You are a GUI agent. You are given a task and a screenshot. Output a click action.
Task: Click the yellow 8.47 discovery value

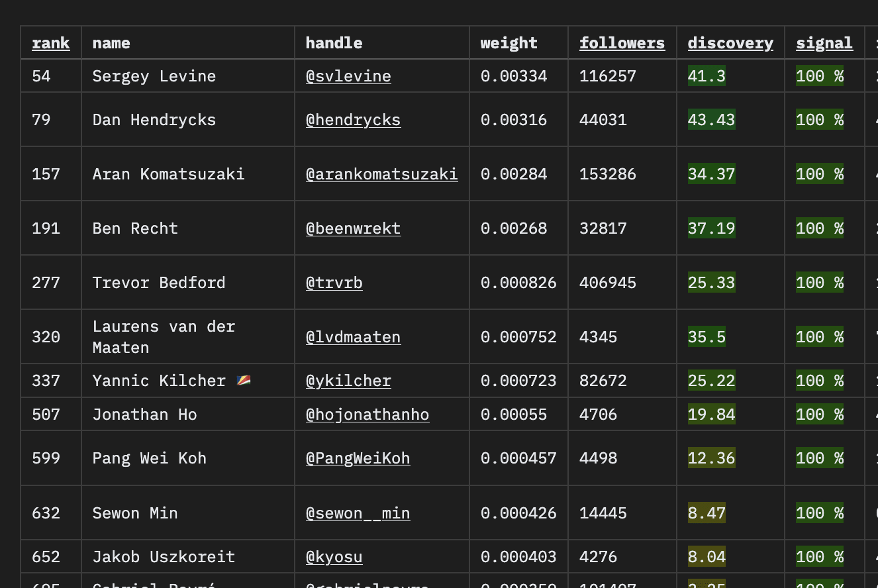tap(707, 513)
